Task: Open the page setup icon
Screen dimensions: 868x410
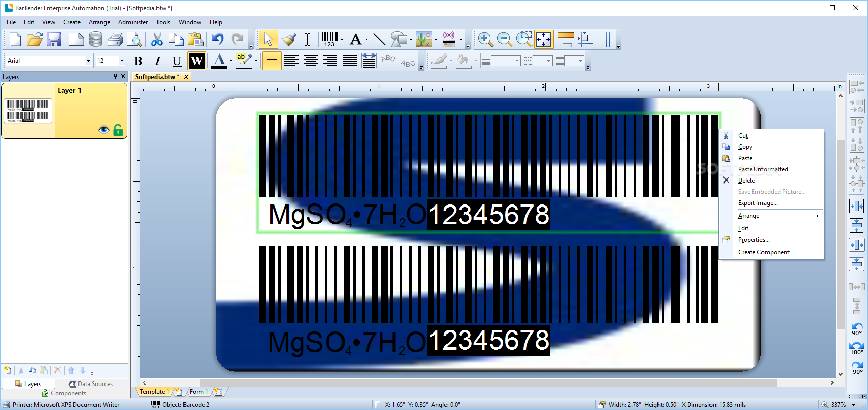Action: click(x=76, y=39)
